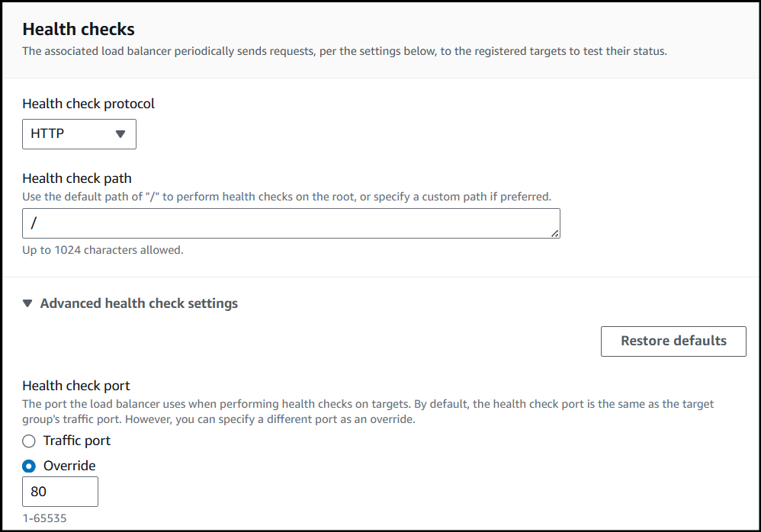This screenshot has height=532, width=761.
Task: Click the Override option label text
Action: (69, 466)
